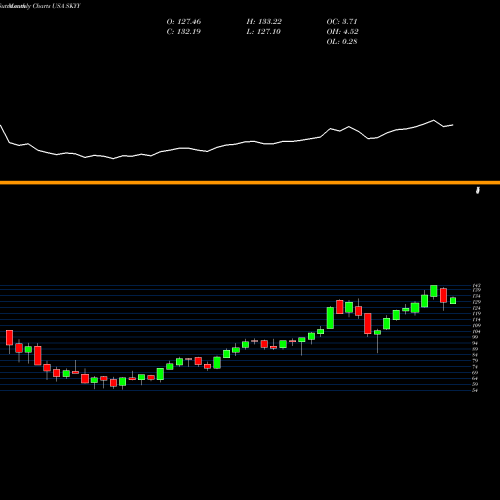
Task: Click the orange horizontal separator line
Action: (x=250, y=182)
